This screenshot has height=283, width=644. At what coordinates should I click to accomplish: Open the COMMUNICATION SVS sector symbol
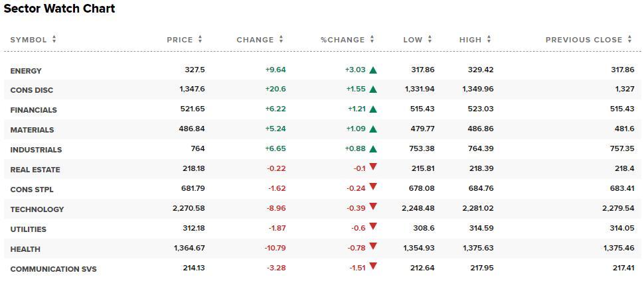tap(53, 269)
